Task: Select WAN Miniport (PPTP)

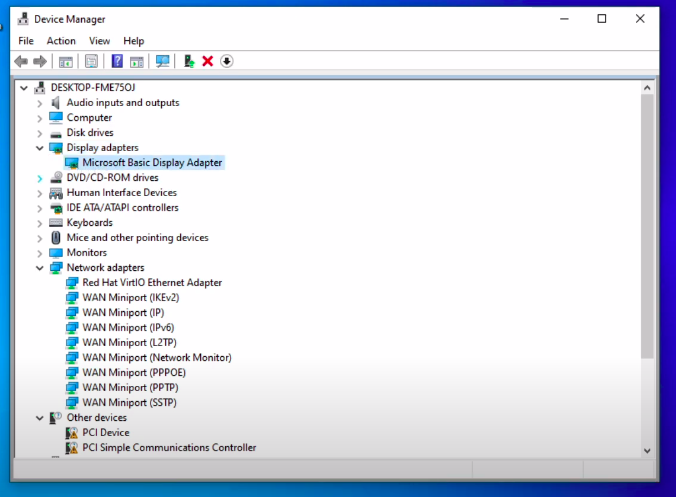Action: tap(130, 388)
